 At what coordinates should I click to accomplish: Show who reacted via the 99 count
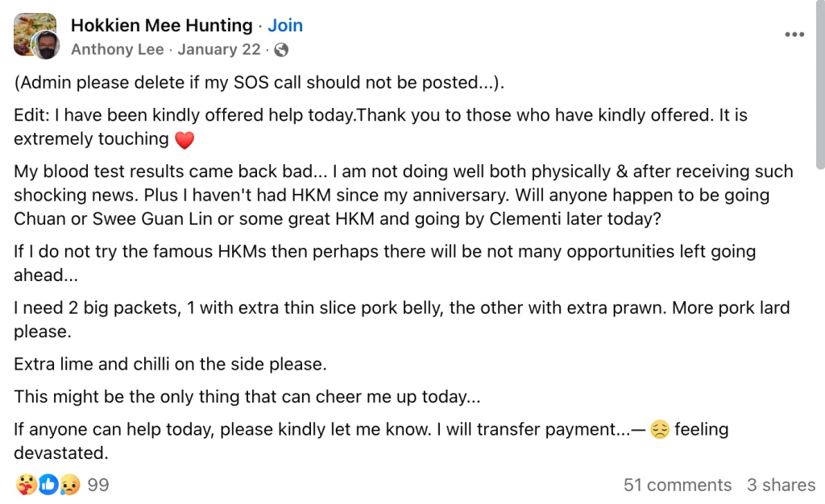tap(97, 485)
